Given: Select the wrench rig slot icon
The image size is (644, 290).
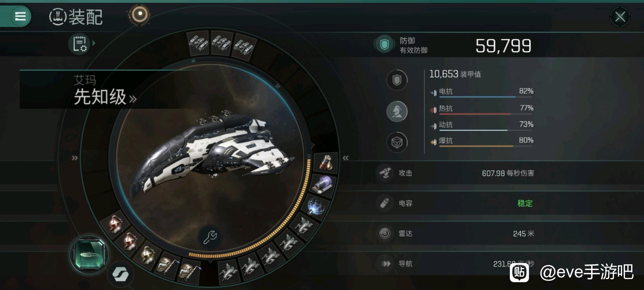Looking at the screenshot, I should coord(210,237).
